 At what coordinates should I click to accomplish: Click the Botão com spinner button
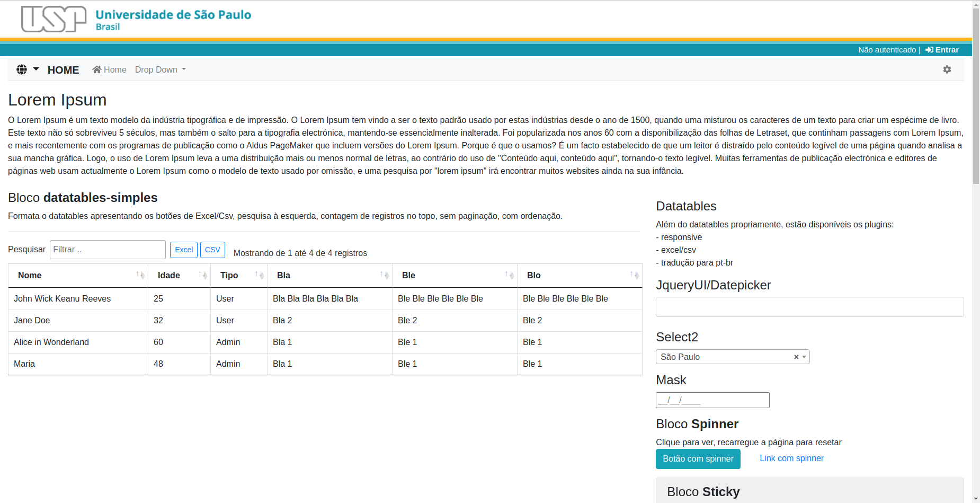click(698, 459)
